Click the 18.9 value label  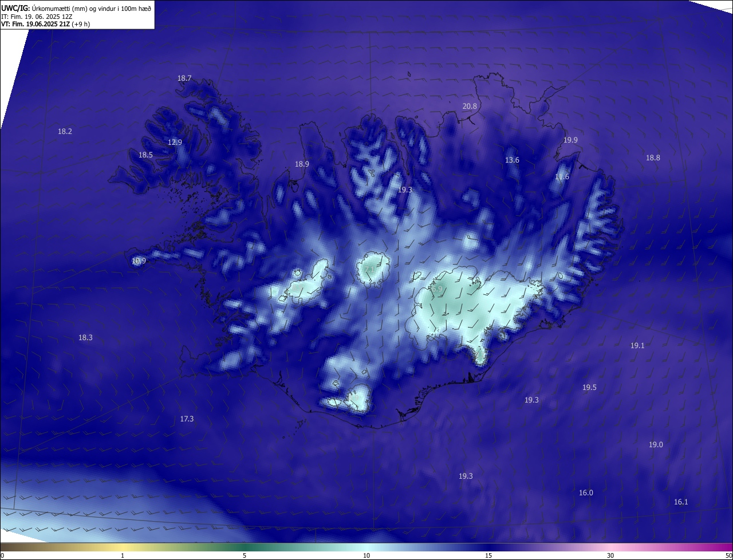[302, 164]
